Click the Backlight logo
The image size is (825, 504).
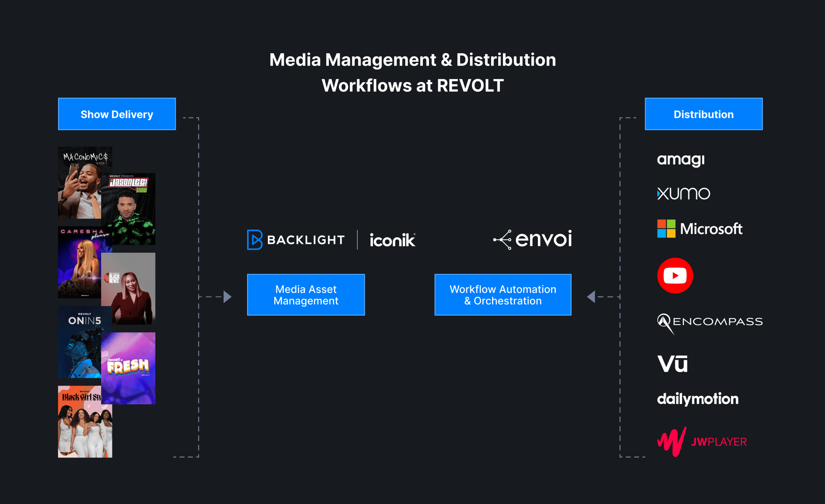296,240
